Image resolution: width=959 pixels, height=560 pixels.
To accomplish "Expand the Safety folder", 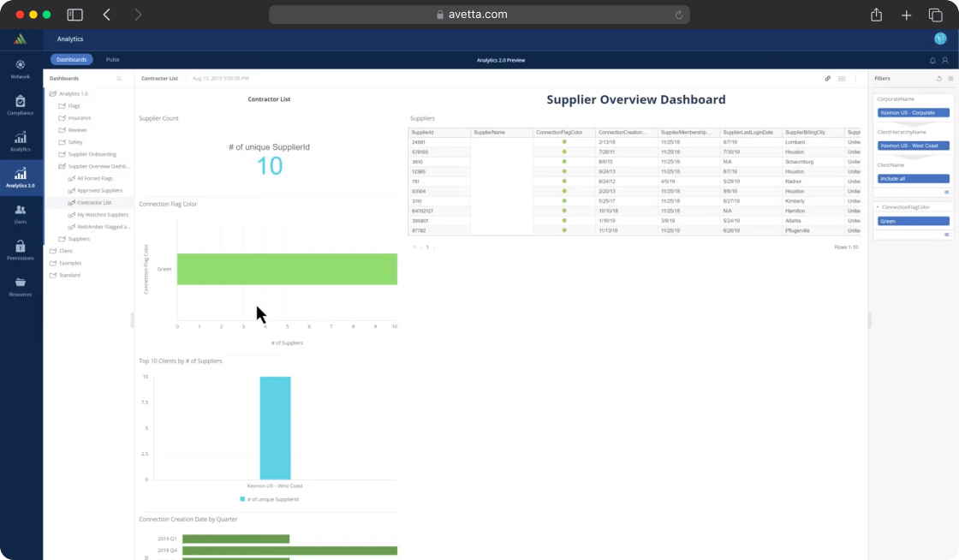I will (62, 142).
